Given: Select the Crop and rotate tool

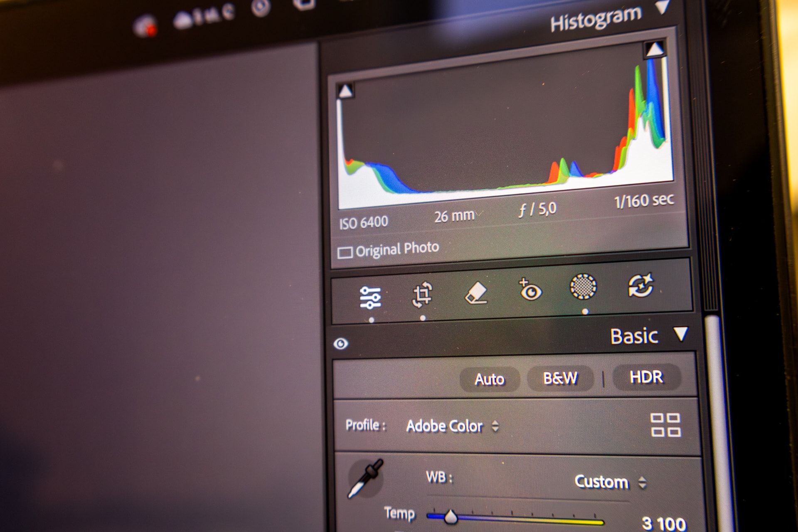Looking at the screenshot, I should pyautogui.click(x=422, y=295).
